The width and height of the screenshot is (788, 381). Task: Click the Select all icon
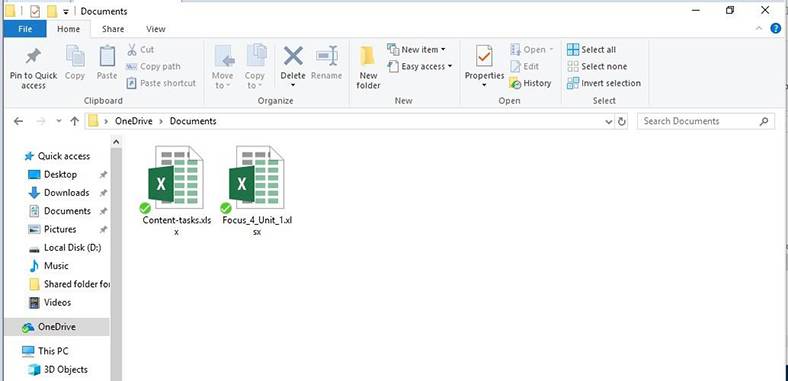[x=573, y=50]
